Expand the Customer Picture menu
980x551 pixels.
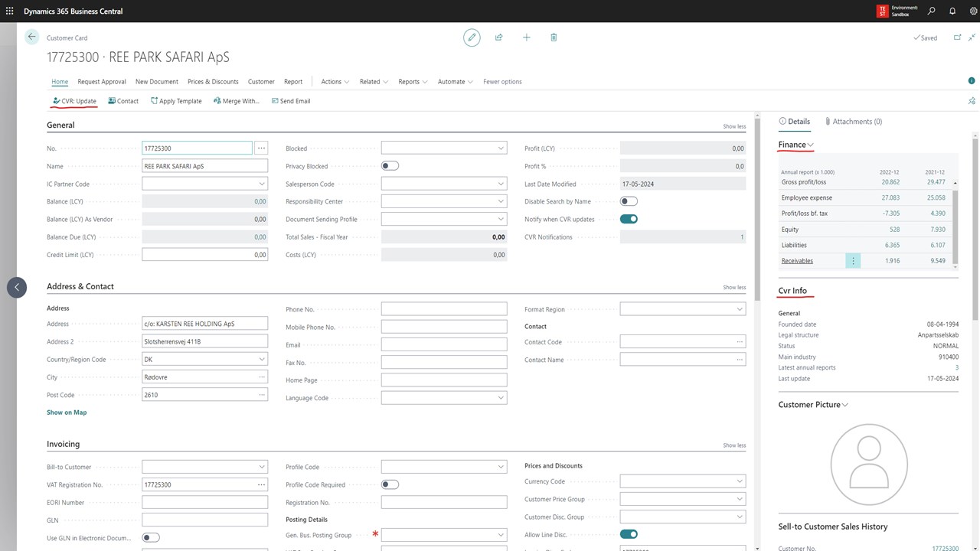[x=814, y=405]
